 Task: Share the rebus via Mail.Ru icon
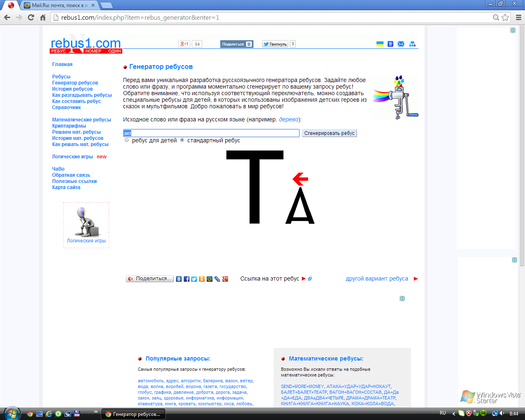click(210, 279)
